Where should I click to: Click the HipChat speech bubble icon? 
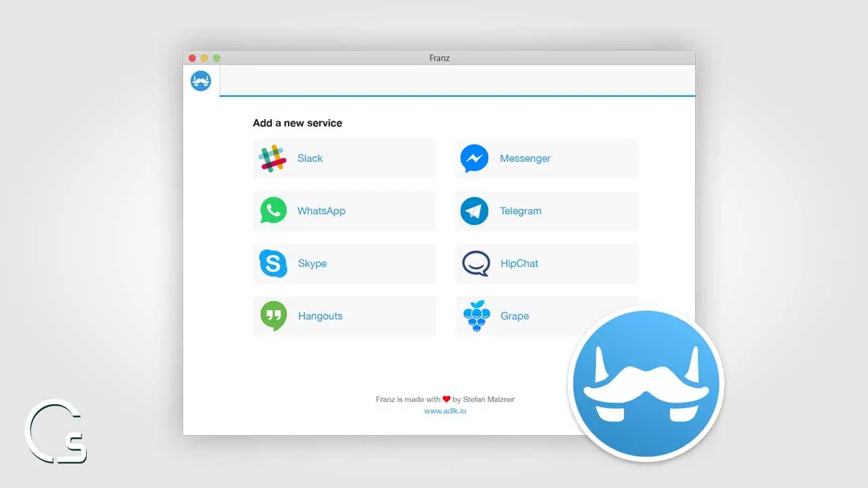click(x=475, y=264)
